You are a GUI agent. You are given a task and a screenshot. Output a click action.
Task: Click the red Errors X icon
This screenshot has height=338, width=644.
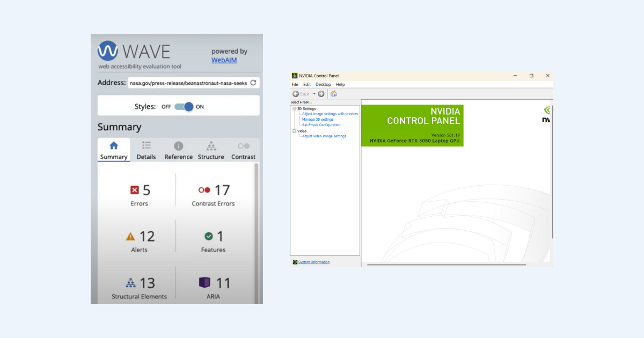(135, 190)
